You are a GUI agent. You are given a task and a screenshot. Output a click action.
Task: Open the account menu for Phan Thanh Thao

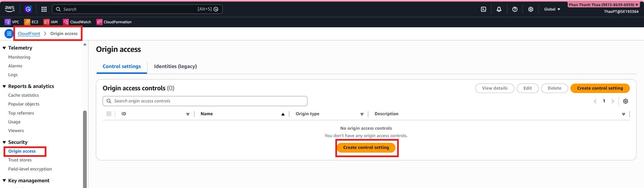click(603, 5)
